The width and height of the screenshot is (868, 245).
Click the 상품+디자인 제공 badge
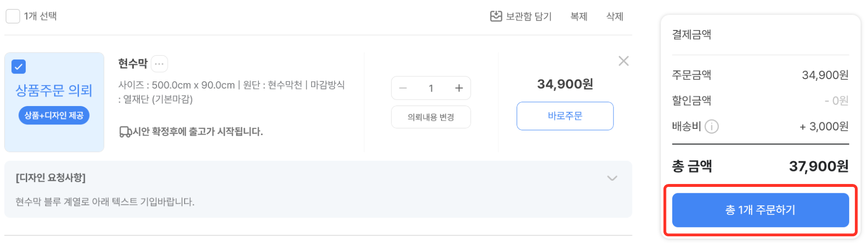tap(54, 116)
